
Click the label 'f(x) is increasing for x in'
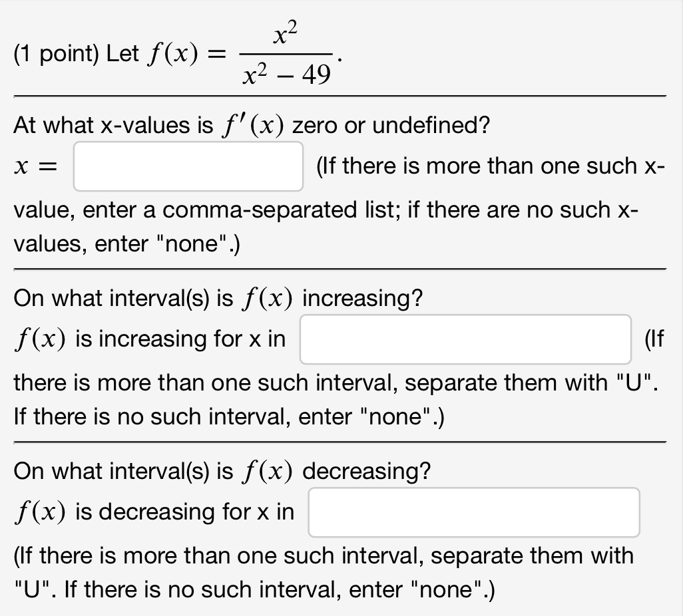click(x=150, y=339)
